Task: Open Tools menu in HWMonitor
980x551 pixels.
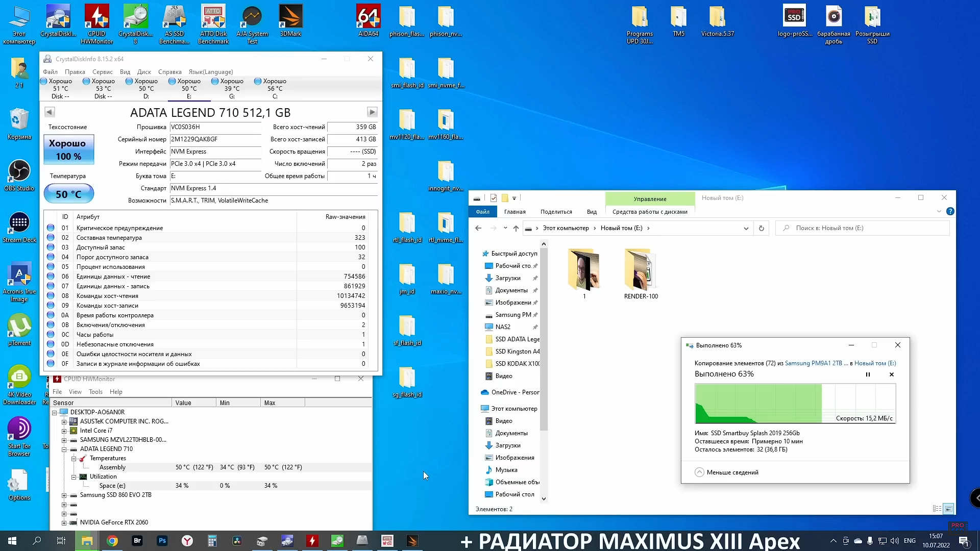Action: pyautogui.click(x=95, y=392)
